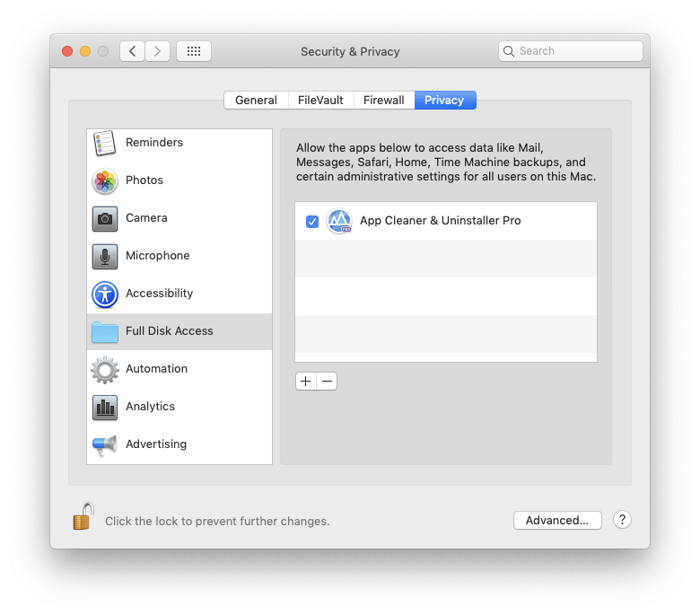
Task: Minimize the window with the yellow button
Action: 85,51
